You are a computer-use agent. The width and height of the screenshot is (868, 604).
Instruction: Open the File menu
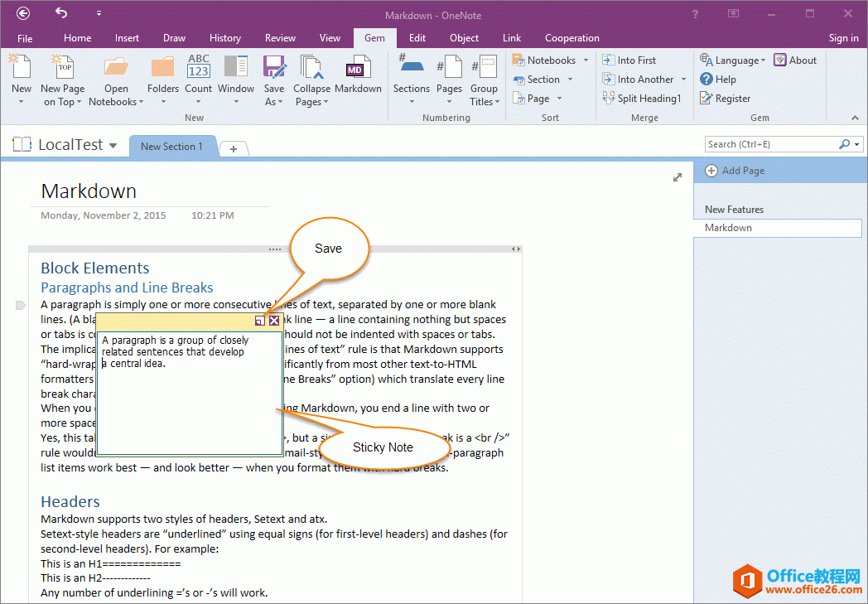click(x=25, y=38)
